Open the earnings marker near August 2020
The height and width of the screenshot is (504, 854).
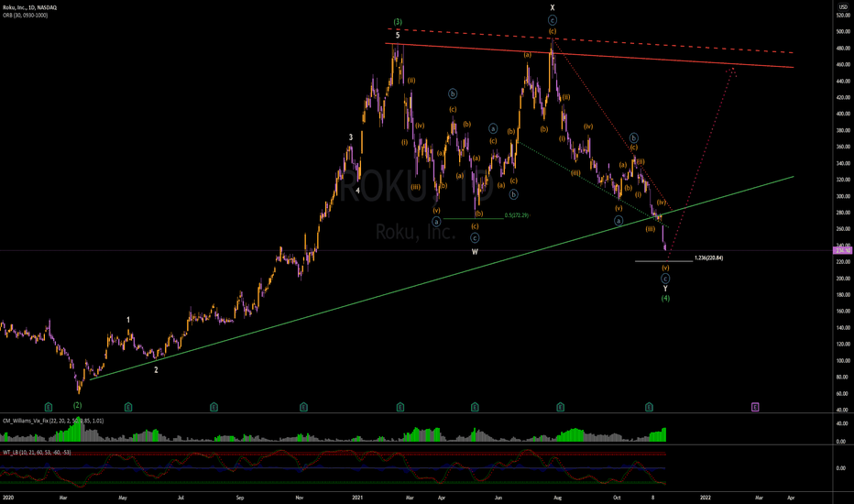214,407
